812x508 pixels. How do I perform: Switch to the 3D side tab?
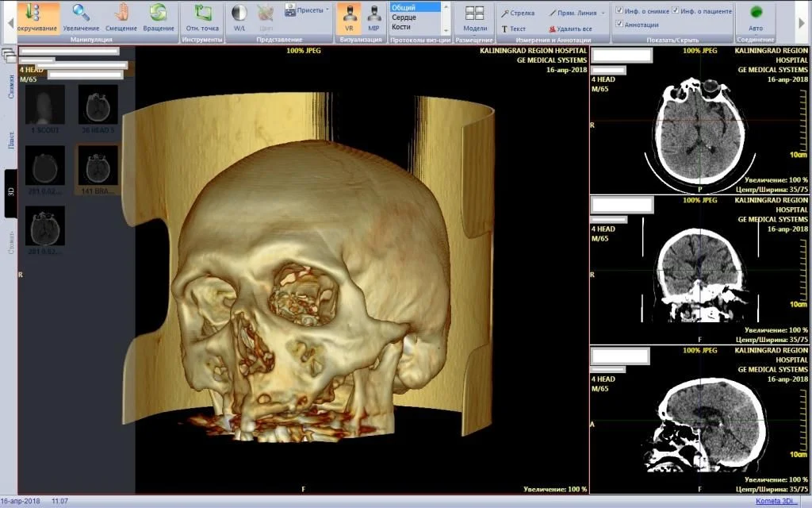click(x=11, y=192)
